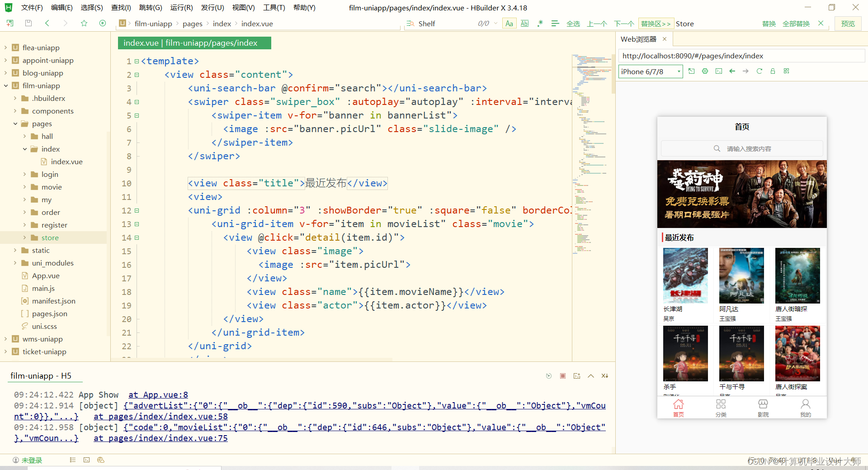
Task: Click Replace All (全部替换) button
Action: (796, 24)
